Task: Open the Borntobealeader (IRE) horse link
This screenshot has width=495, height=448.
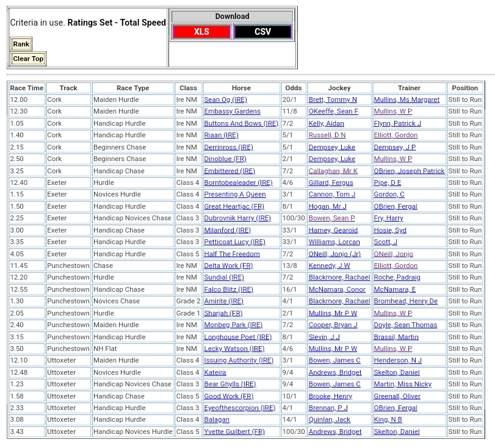Action: click(238, 182)
